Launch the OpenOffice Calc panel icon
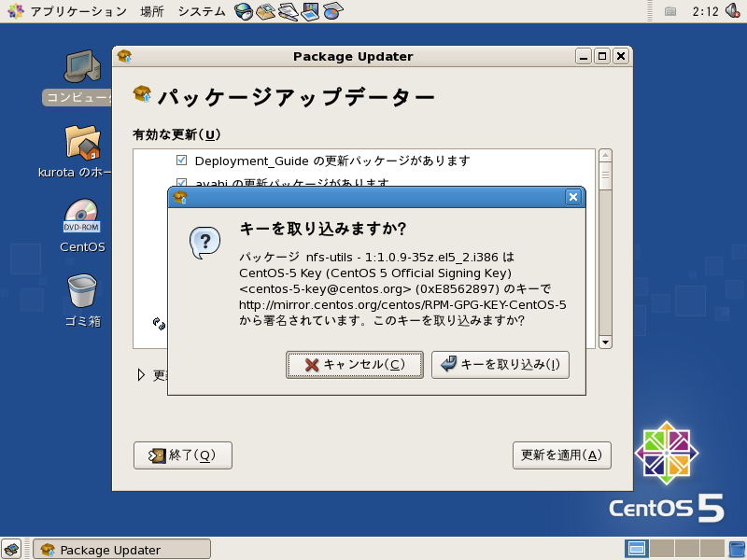Image resolution: width=747 pixels, height=560 pixels. tap(333, 11)
